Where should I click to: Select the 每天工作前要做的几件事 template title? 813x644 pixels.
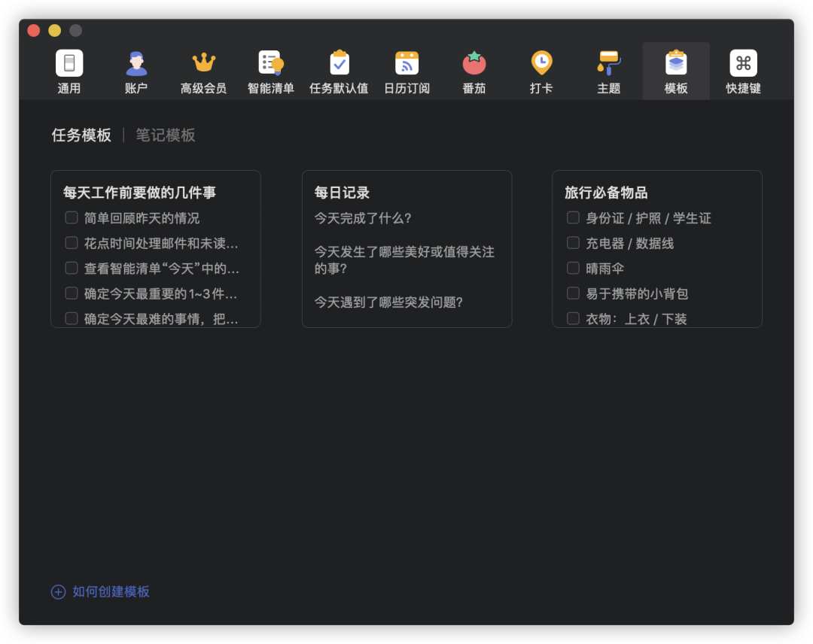(x=139, y=193)
